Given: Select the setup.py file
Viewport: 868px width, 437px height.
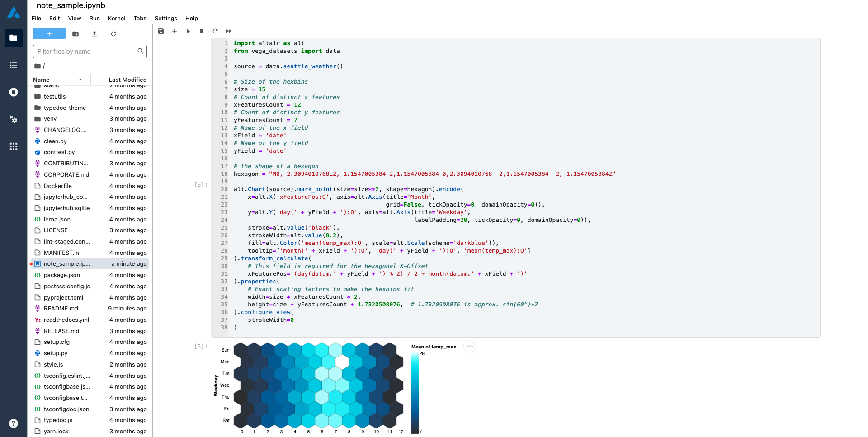Looking at the screenshot, I should pyautogui.click(x=90, y=353).
